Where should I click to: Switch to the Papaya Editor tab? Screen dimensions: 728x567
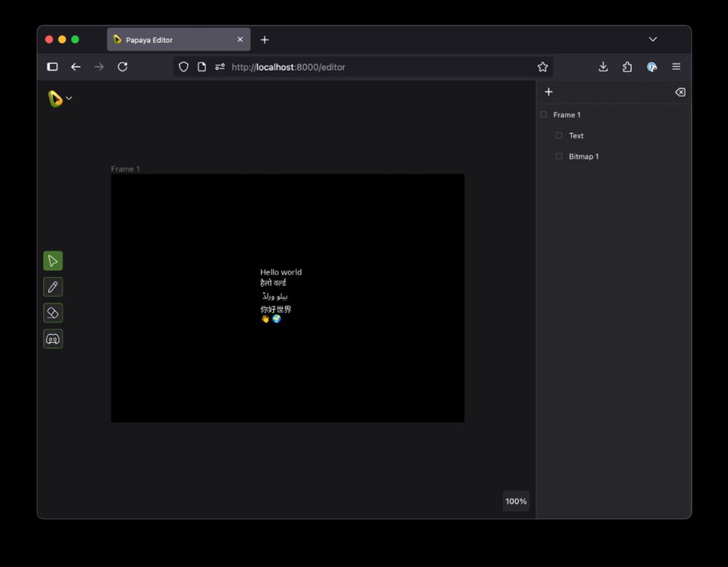179,39
